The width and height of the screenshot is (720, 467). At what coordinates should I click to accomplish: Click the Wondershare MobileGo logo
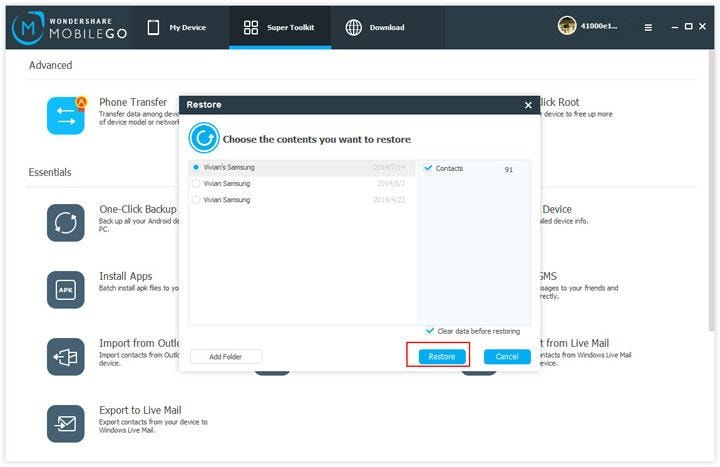70,28
